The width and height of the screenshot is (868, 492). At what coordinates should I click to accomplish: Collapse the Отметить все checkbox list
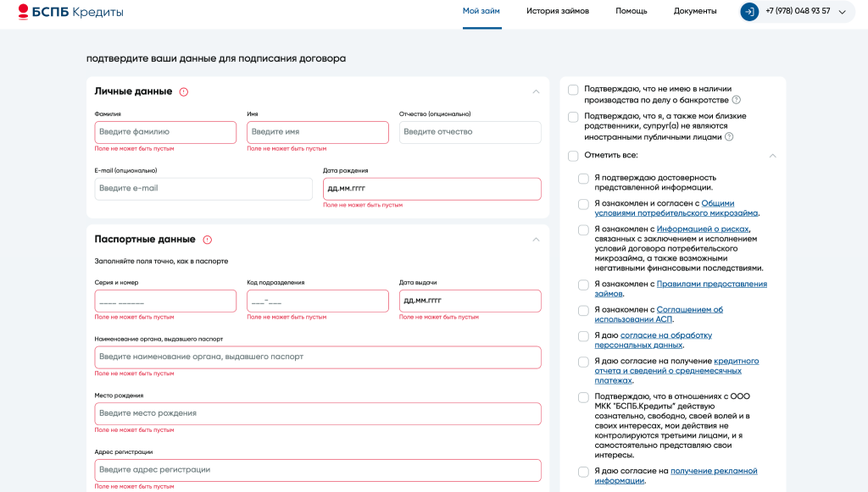[x=772, y=157]
